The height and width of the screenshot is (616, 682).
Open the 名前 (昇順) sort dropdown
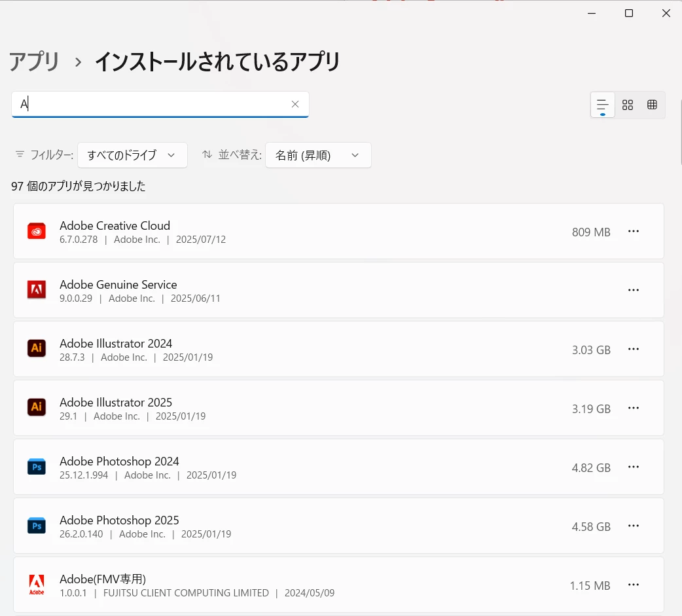tap(318, 155)
